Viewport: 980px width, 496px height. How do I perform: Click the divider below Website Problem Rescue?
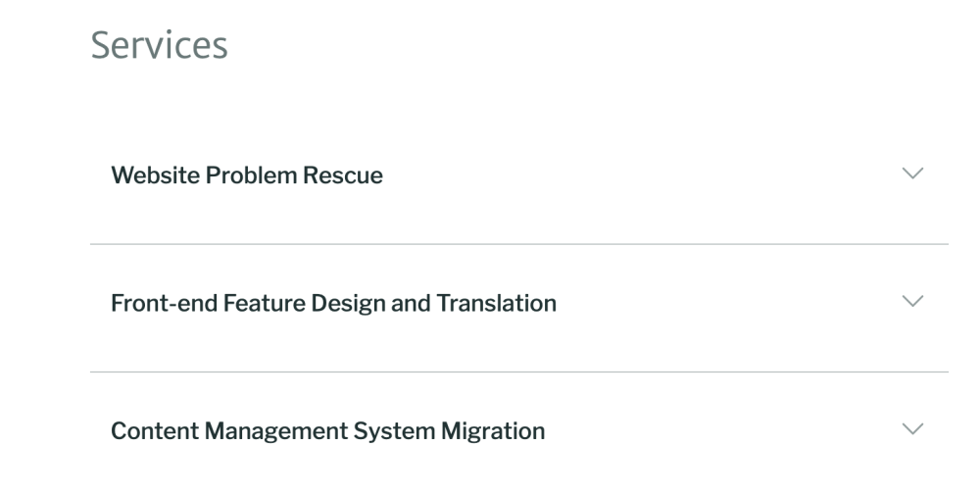[519, 244]
